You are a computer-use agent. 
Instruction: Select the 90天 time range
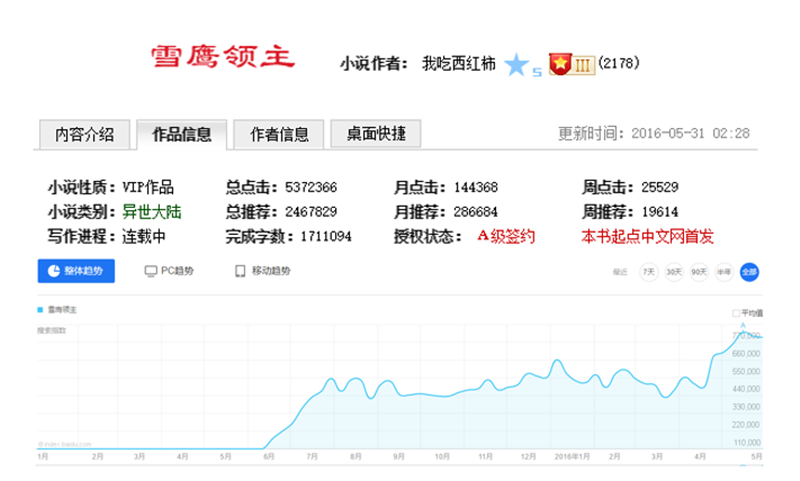(x=699, y=272)
